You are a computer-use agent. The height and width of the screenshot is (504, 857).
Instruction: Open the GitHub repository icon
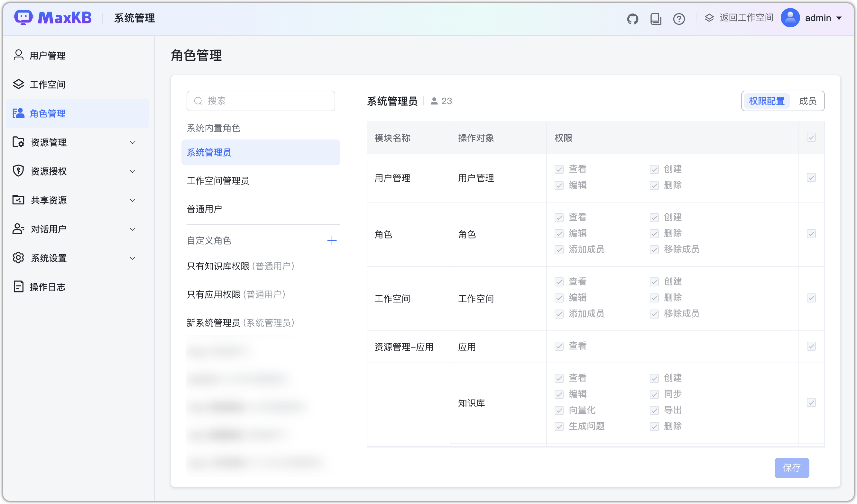click(633, 19)
